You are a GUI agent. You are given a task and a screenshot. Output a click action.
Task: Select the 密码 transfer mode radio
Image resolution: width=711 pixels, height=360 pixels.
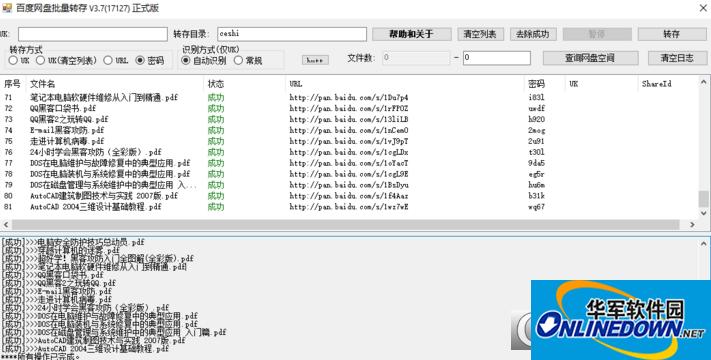140,60
